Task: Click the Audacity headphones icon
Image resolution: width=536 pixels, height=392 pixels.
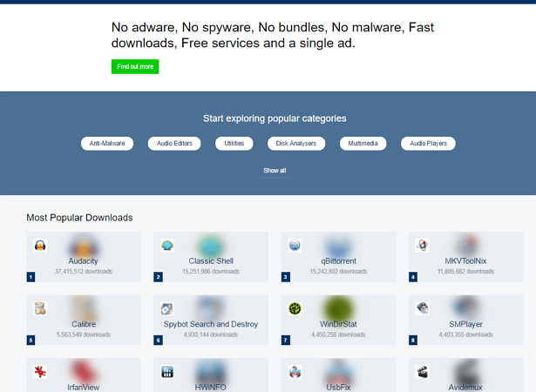Action: coord(40,246)
